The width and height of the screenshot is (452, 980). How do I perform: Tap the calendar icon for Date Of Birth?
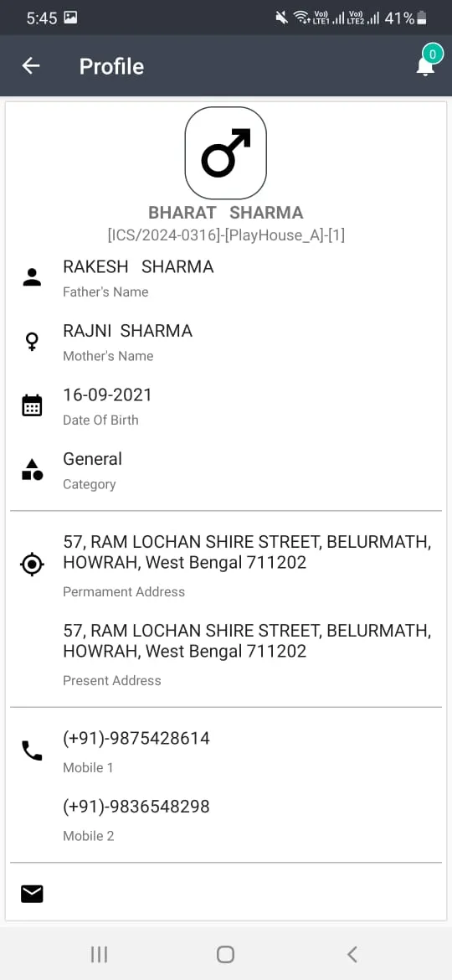tap(32, 405)
